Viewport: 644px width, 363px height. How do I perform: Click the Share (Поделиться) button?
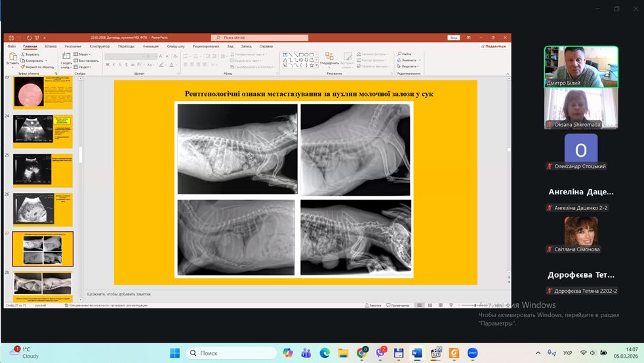(494, 47)
